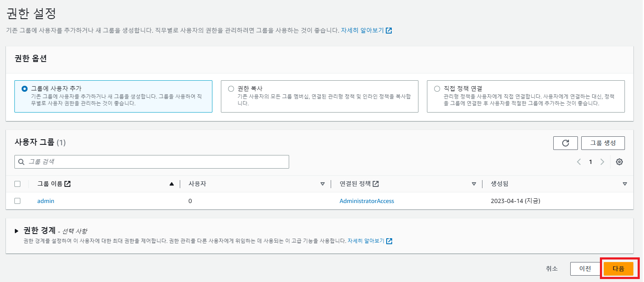Image resolution: width=644 pixels, height=282 pixels.
Task: Open 자세히 알아보기 link in 권한 경계 section
Action: [370, 241]
